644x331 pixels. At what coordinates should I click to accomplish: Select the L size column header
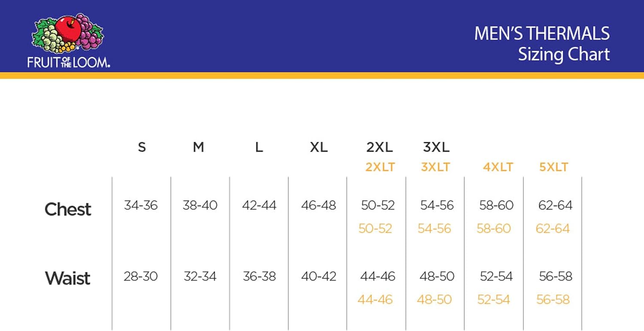[259, 147]
